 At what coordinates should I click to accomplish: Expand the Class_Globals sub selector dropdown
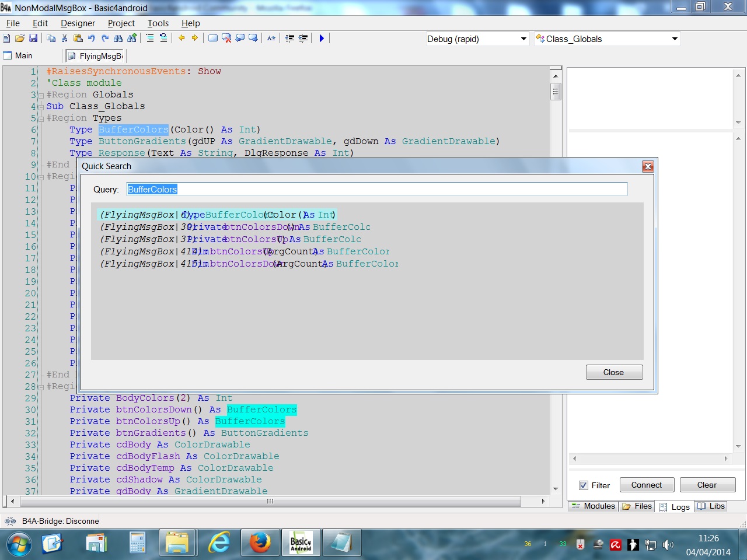coord(675,39)
